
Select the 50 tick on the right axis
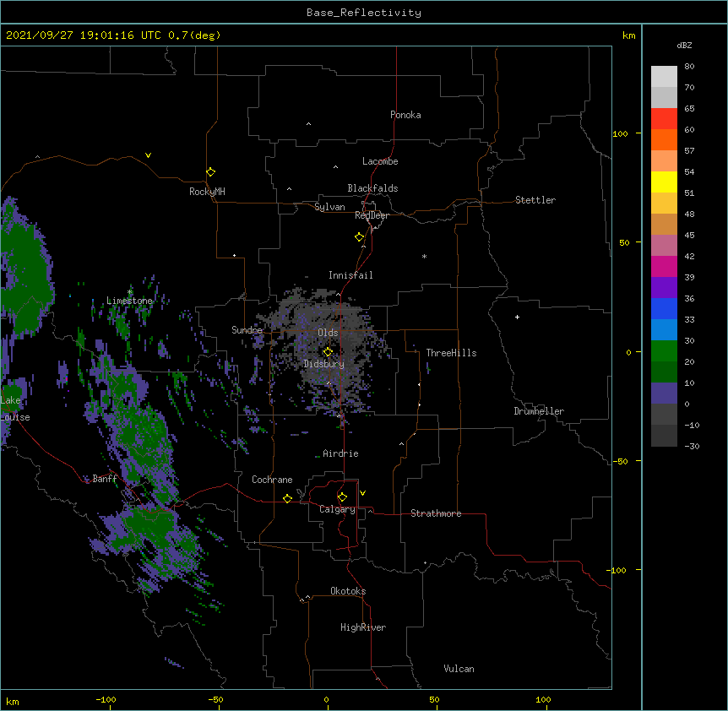tap(624, 242)
